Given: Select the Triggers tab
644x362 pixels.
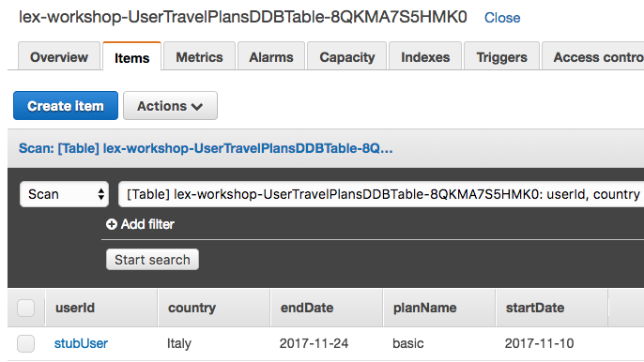Looking at the screenshot, I should pos(501,56).
